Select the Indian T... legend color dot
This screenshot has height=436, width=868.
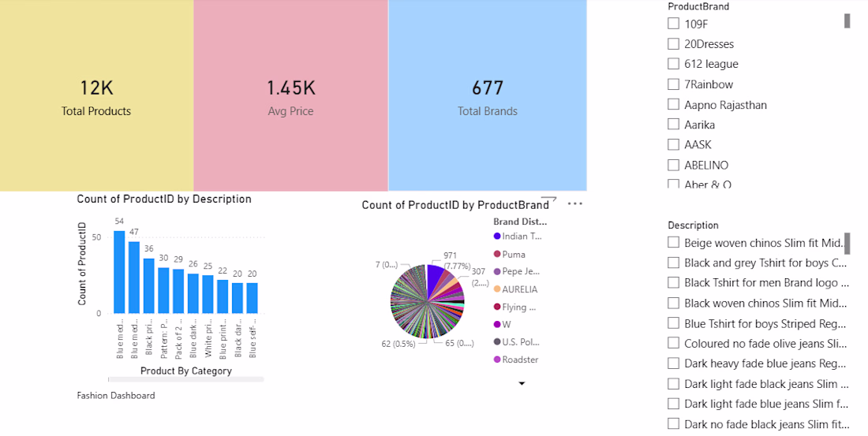pos(497,237)
